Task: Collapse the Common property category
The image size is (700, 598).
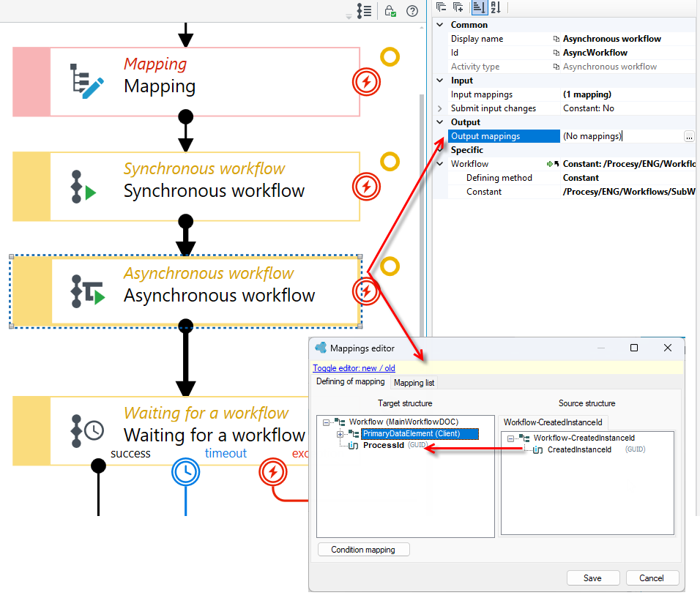Action: 440,25
